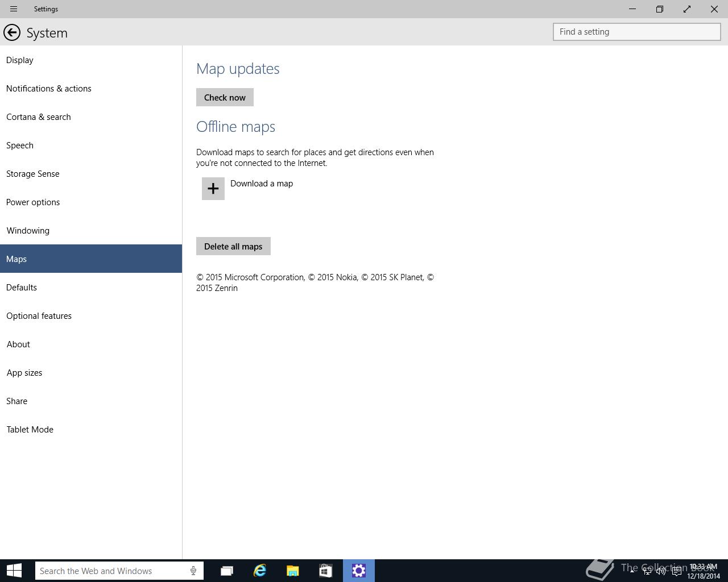Click the plus icon to download a map

tap(213, 189)
